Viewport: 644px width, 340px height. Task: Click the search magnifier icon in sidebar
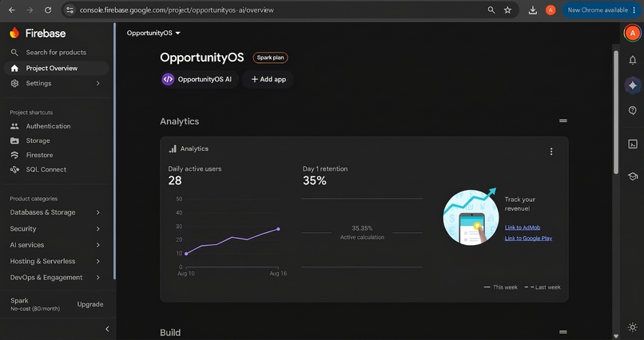tap(14, 53)
